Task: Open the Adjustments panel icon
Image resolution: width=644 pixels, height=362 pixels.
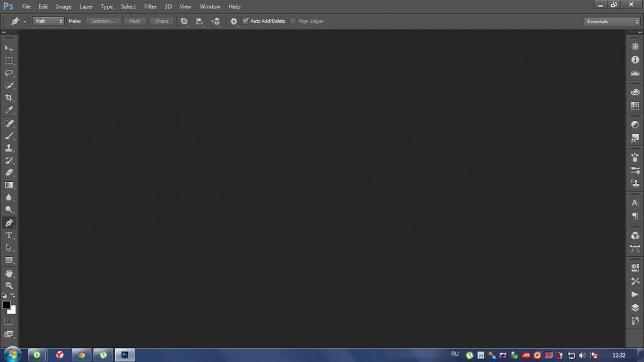Action: pos(635,125)
